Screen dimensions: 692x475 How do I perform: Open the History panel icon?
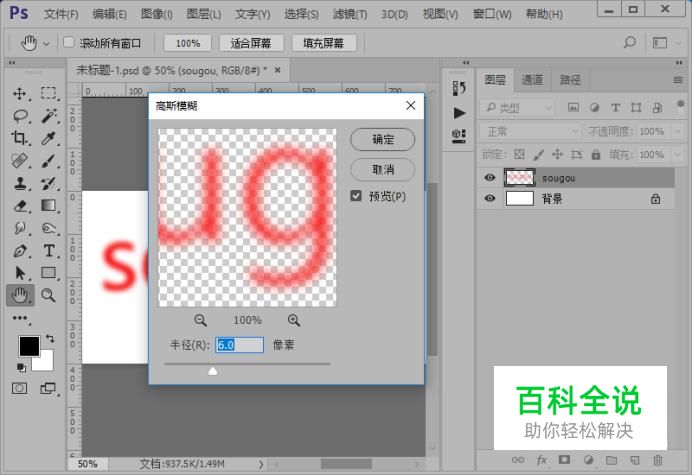click(x=459, y=88)
